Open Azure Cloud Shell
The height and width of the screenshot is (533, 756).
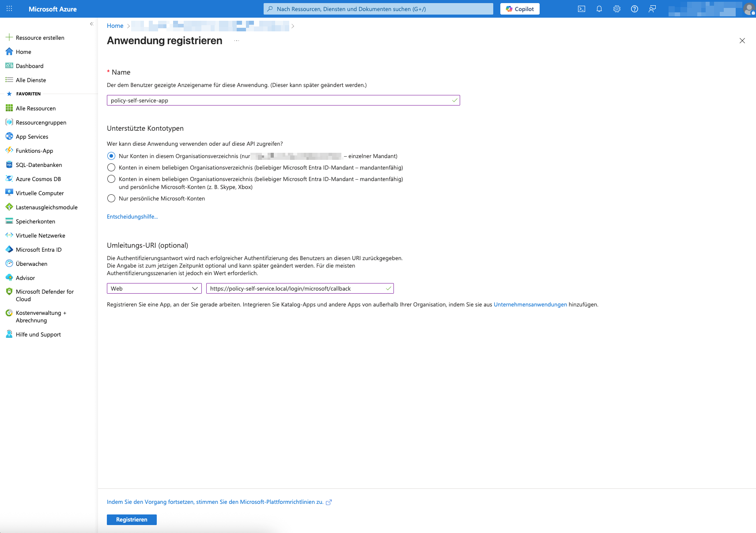click(582, 8)
